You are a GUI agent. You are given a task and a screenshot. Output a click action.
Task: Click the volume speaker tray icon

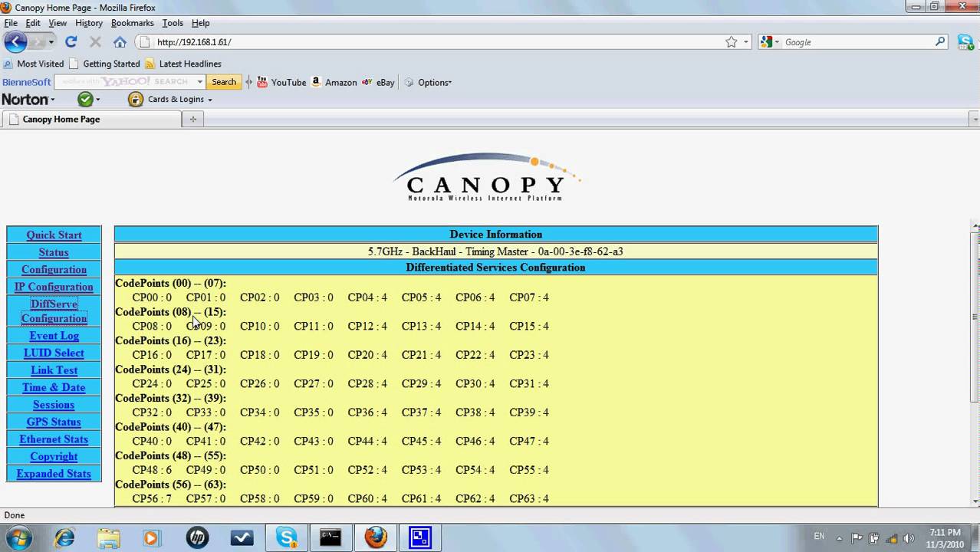[x=907, y=537]
